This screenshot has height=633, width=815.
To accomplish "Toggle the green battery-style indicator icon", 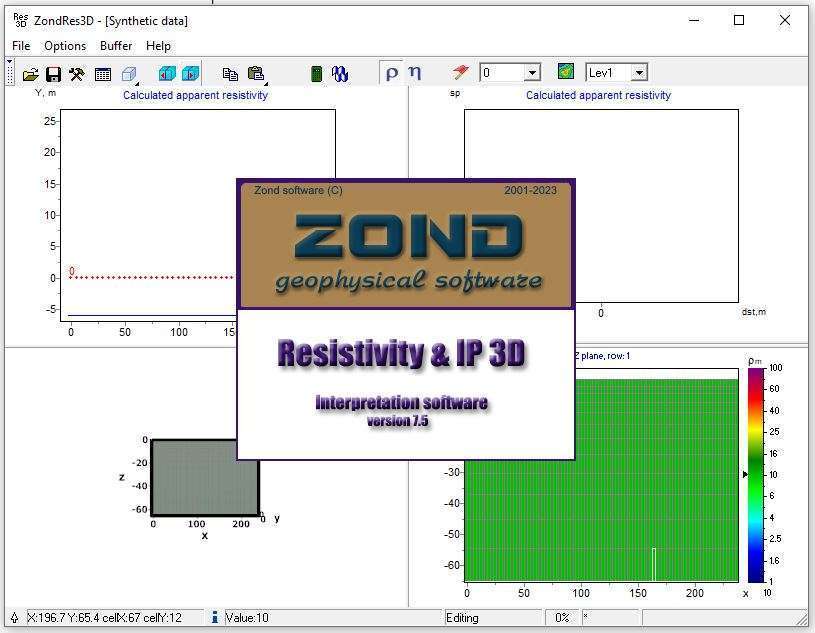I will click(316, 72).
